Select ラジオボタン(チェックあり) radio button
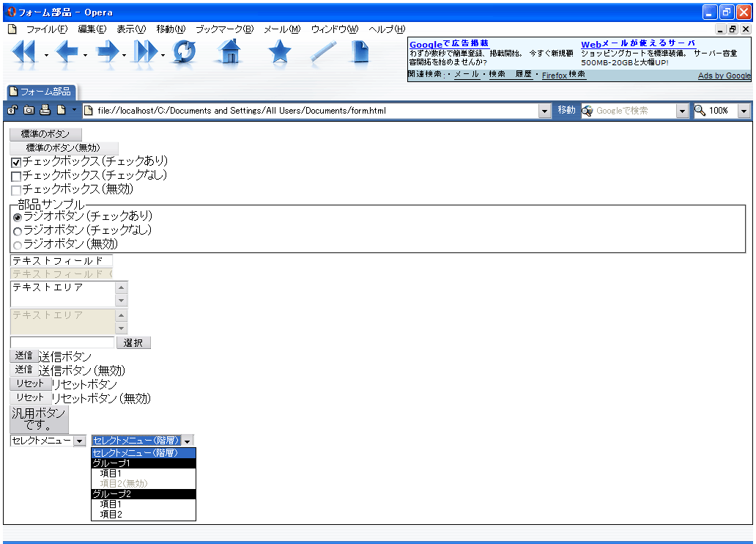 (x=18, y=217)
